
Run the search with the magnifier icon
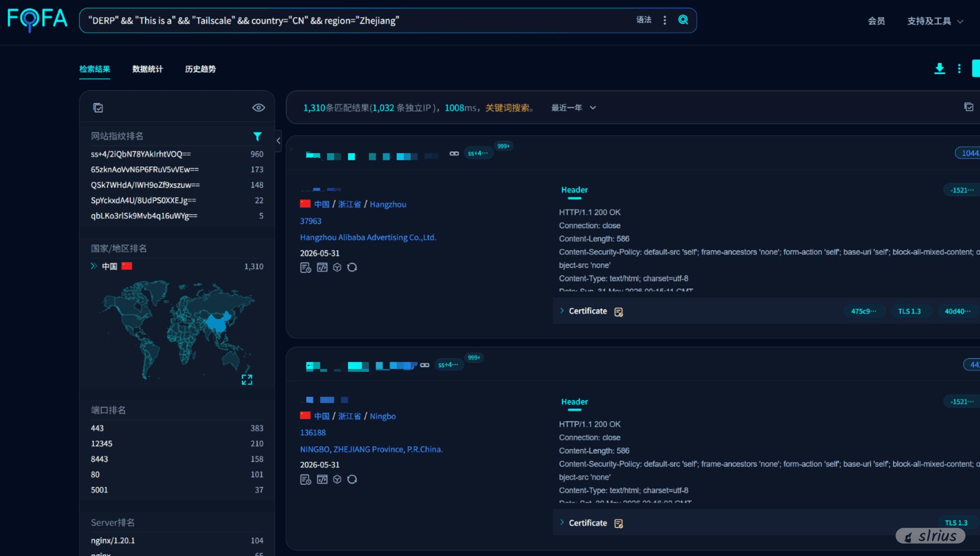point(683,20)
